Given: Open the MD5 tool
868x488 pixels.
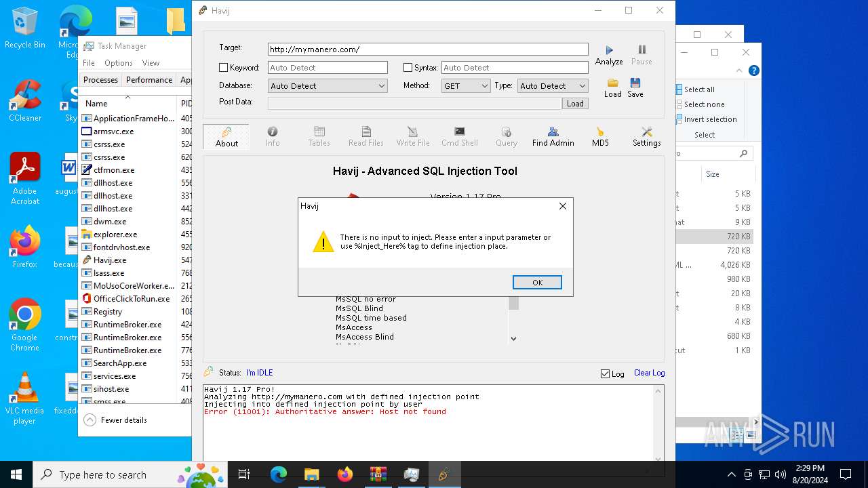Looking at the screenshot, I should tap(600, 136).
